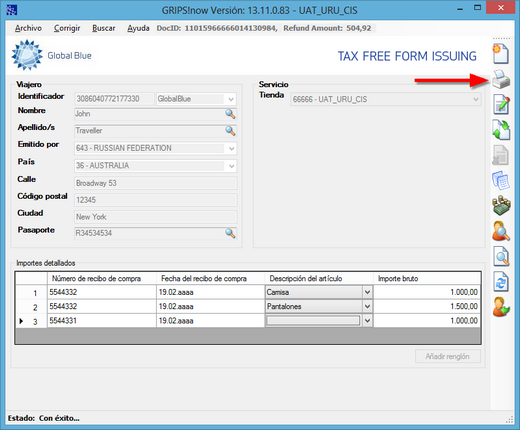
Task: Open the Buscar menu
Action: pos(104,28)
